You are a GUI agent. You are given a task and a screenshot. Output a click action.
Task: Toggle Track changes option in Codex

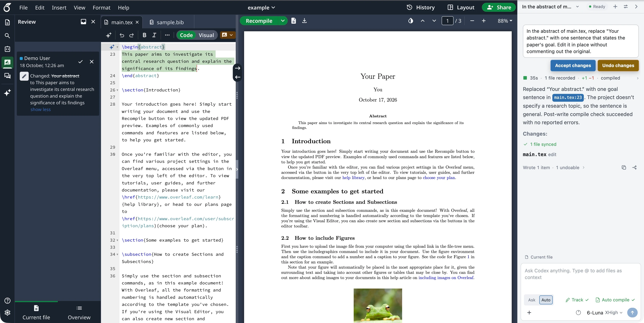pos(577,300)
